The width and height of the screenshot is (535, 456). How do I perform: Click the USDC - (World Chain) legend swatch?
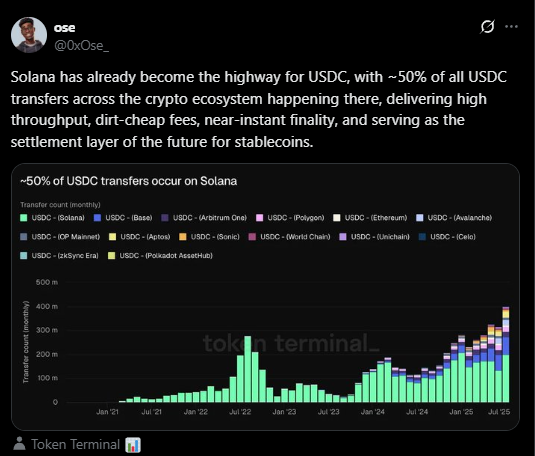tap(252, 237)
